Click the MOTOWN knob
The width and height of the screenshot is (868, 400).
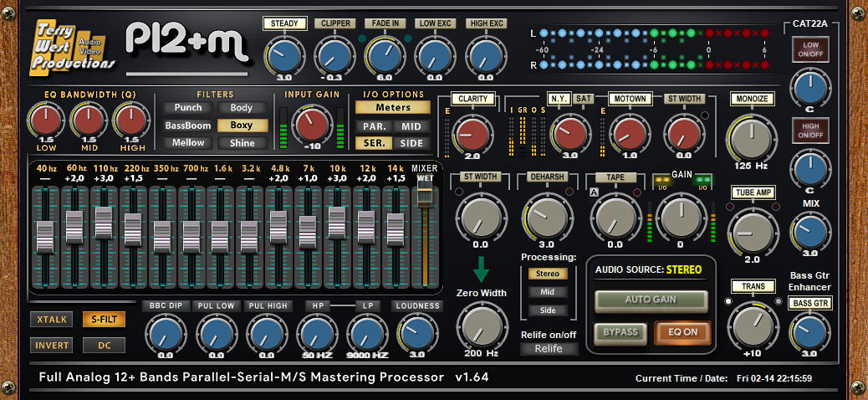(x=629, y=135)
